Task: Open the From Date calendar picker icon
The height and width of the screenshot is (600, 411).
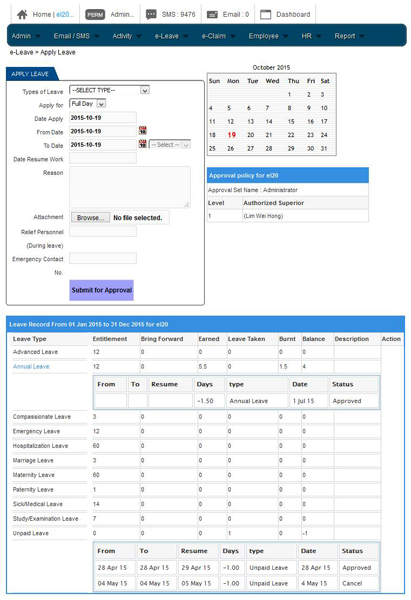Action: point(142,131)
